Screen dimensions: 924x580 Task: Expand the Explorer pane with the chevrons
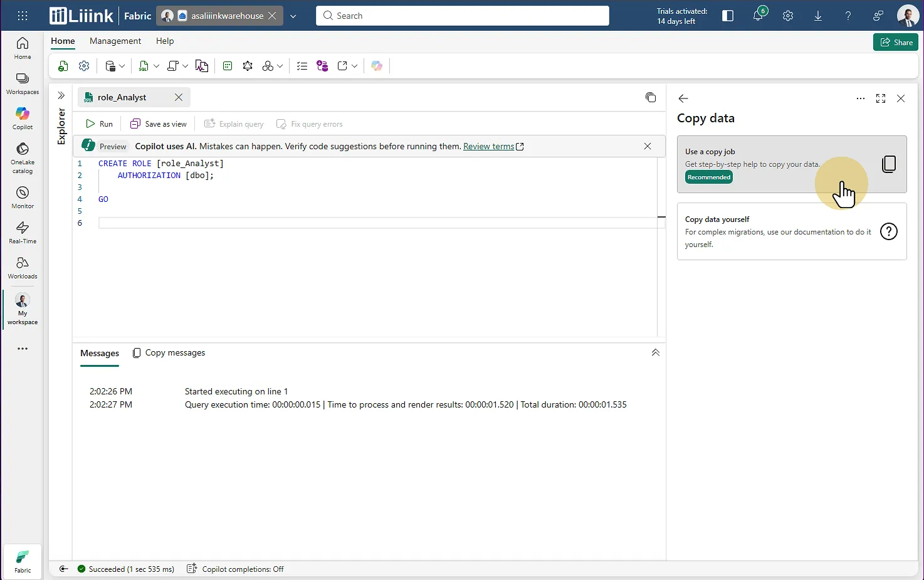pyautogui.click(x=61, y=95)
